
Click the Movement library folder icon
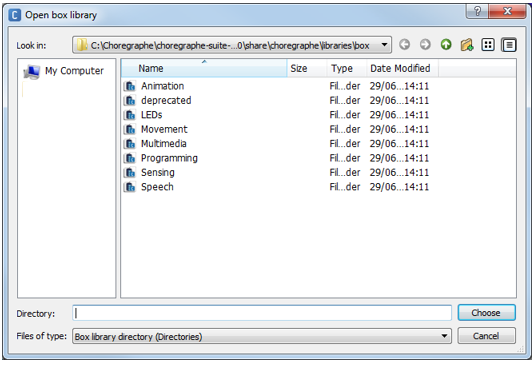click(x=130, y=129)
